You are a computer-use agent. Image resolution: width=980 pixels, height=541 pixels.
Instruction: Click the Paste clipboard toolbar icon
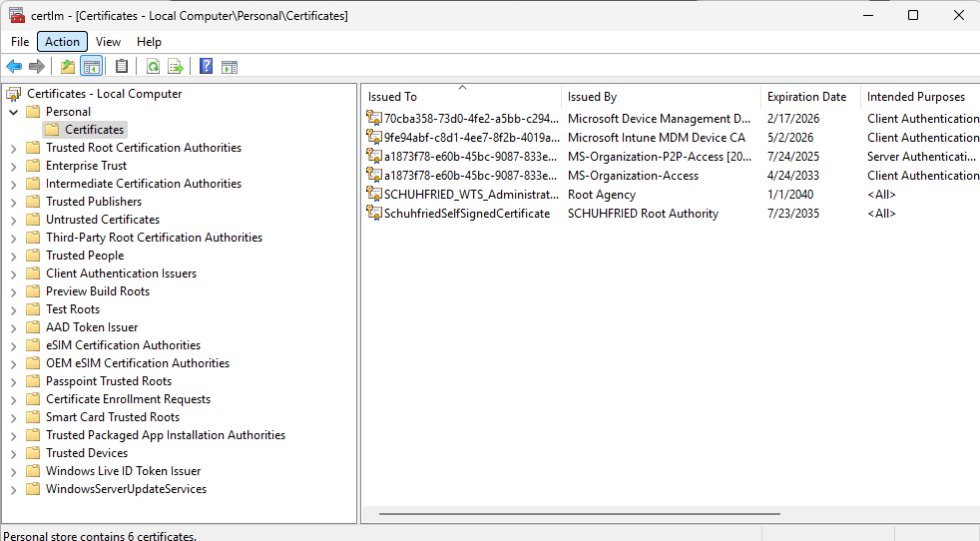click(x=122, y=67)
